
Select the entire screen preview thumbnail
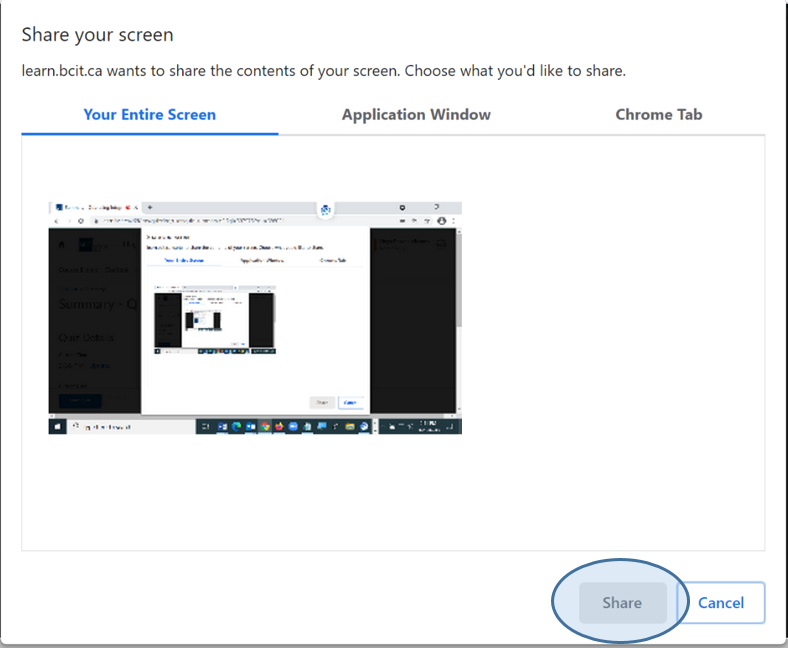tap(255, 317)
